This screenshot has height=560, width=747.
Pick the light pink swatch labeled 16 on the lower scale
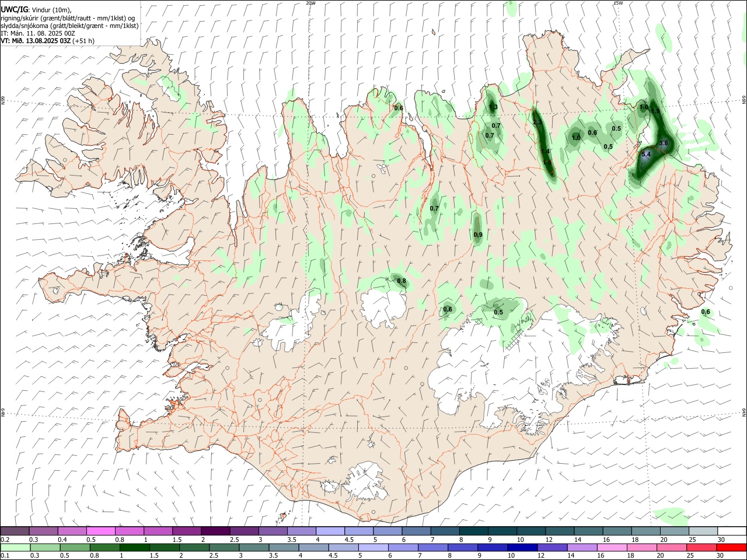tap(612, 547)
